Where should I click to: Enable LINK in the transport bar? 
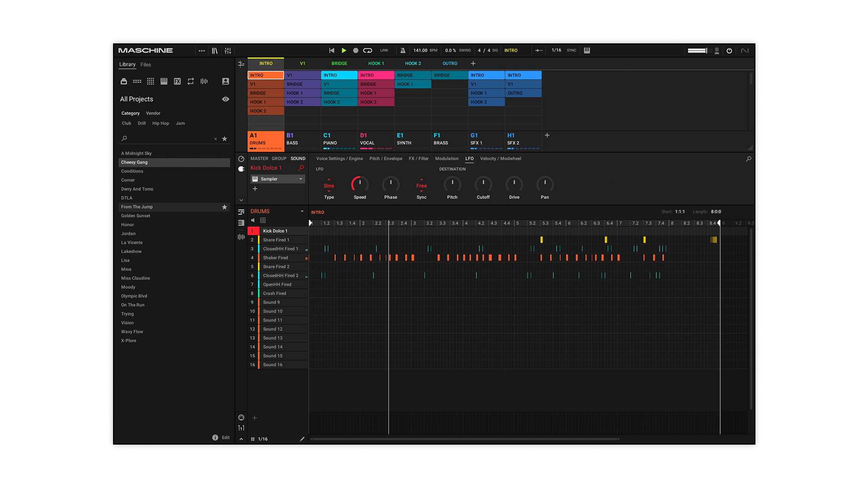384,50
